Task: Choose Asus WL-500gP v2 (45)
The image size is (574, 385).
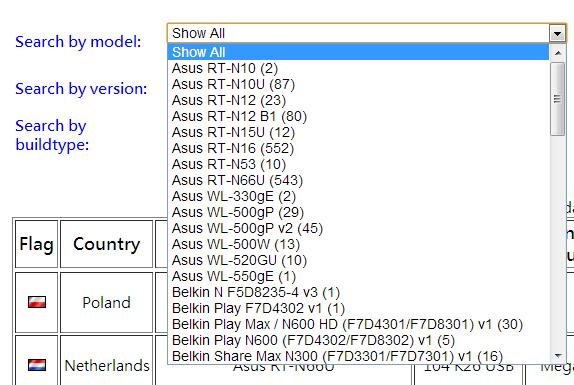Action: point(358,228)
